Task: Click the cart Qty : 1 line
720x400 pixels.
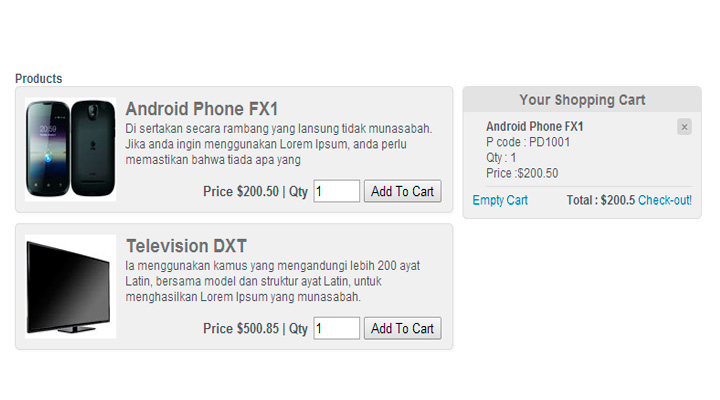Action: [x=501, y=158]
